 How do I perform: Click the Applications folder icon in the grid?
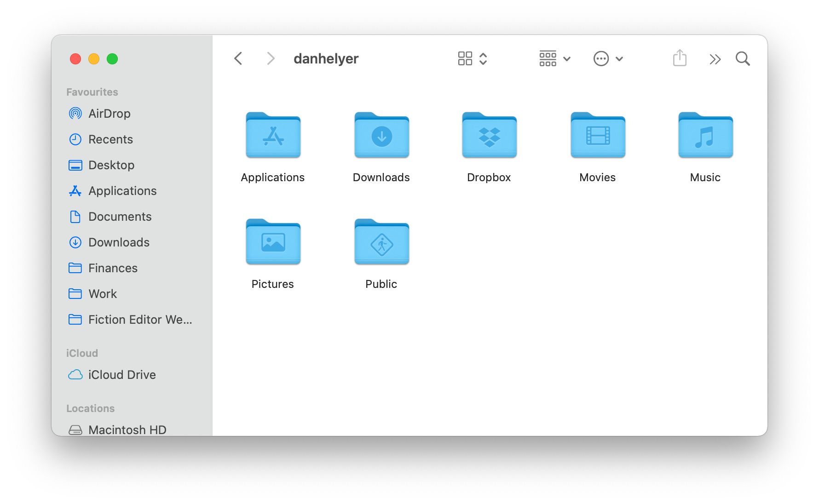tap(273, 136)
